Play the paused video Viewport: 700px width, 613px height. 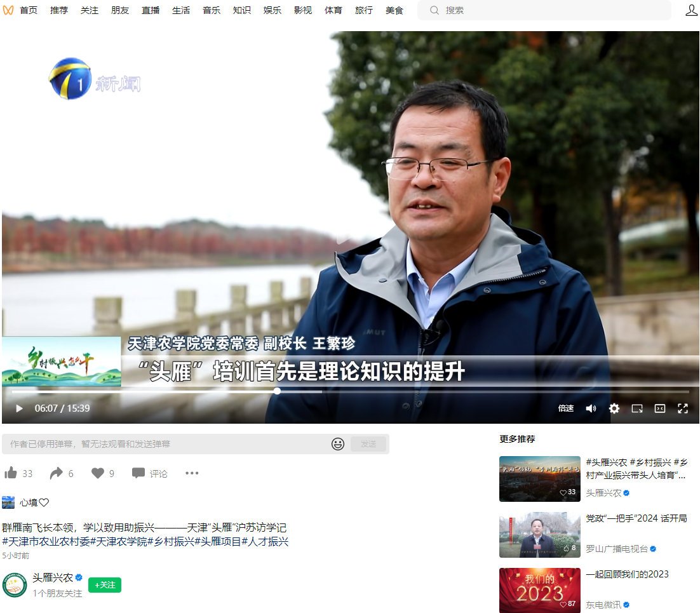coord(19,408)
